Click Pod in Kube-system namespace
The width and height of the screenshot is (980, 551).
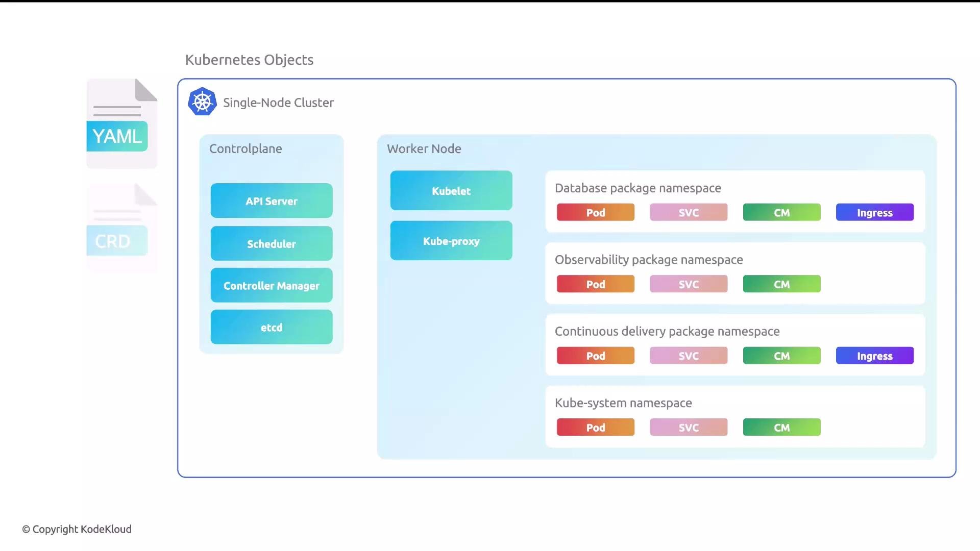click(596, 427)
